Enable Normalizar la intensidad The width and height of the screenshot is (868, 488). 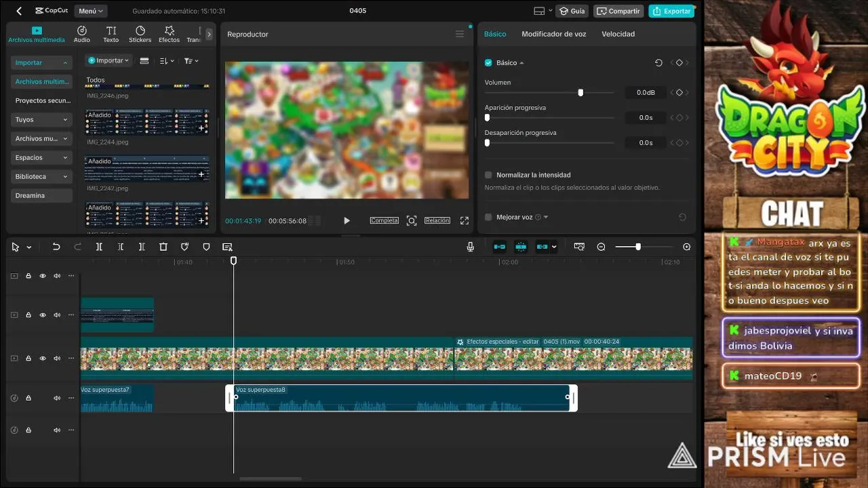488,175
